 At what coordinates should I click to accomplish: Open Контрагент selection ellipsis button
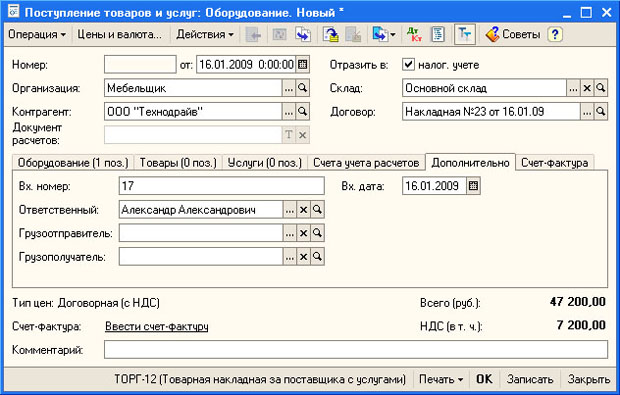(289, 112)
